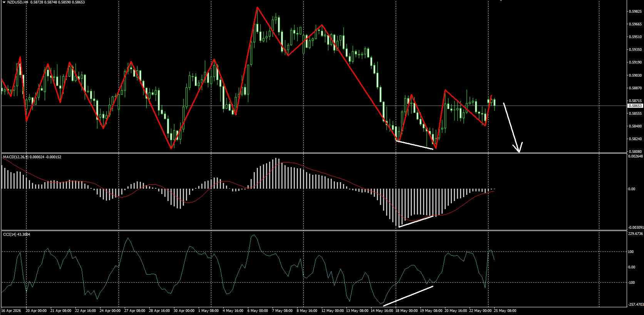This screenshot has width=644, height=315.
Task: Click the MACD scale value 0.002648
Action: pos(636,156)
